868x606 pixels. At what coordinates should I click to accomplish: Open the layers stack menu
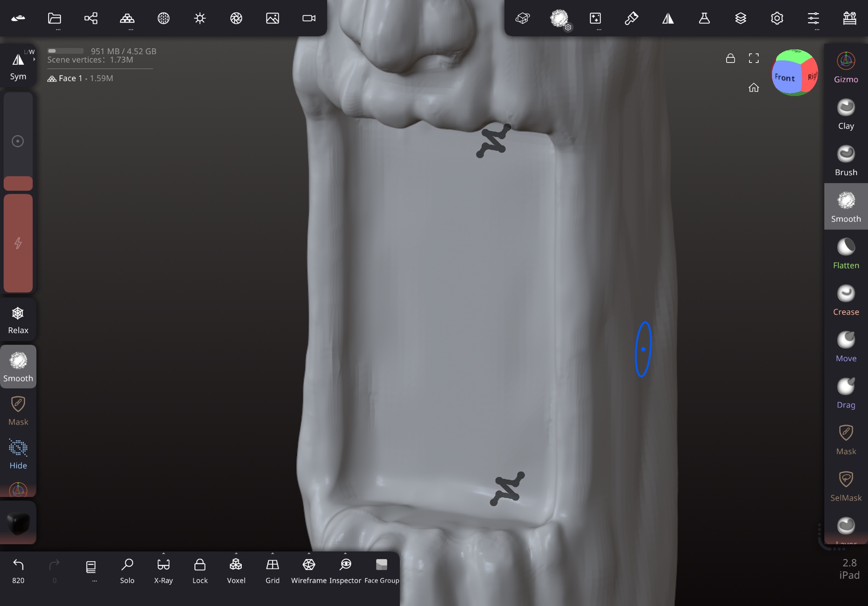click(x=740, y=18)
